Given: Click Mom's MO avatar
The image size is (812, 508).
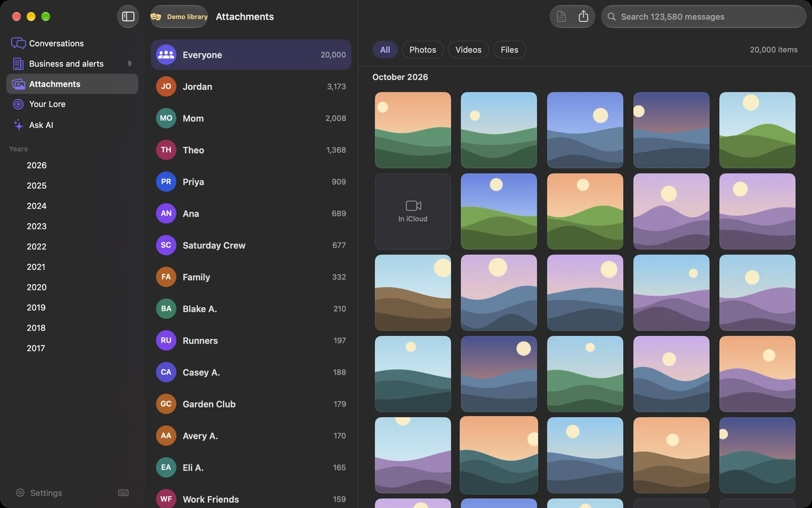Looking at the screenshot, I should (166, 118).
